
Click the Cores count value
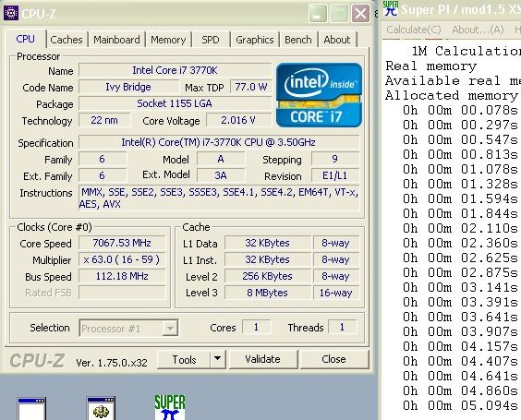tap(256, 327)
